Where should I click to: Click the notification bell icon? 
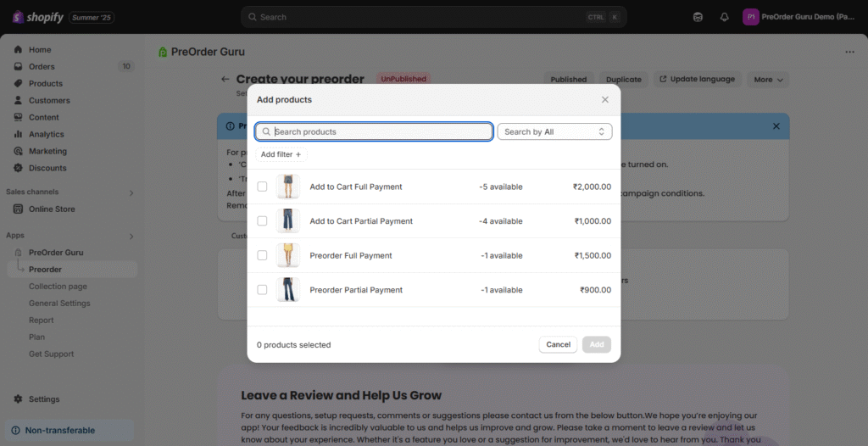[724, 17]
